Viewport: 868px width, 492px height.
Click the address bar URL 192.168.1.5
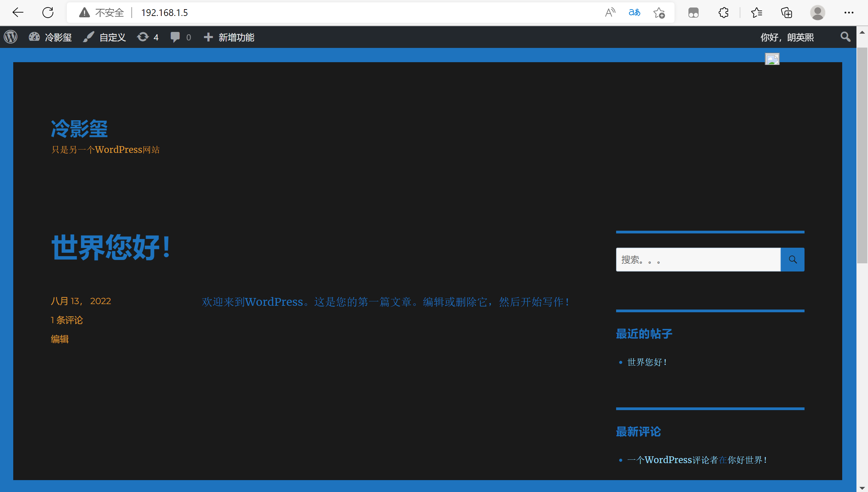164,13
